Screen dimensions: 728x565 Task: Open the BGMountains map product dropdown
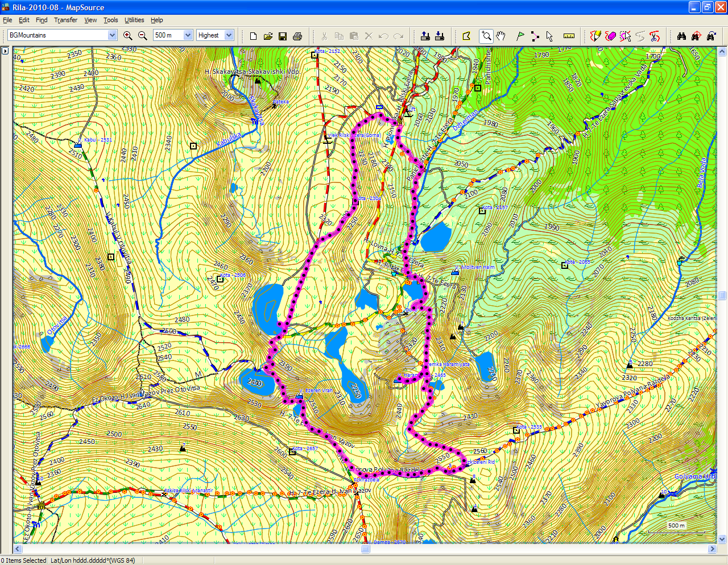click(x=112, y=35)
